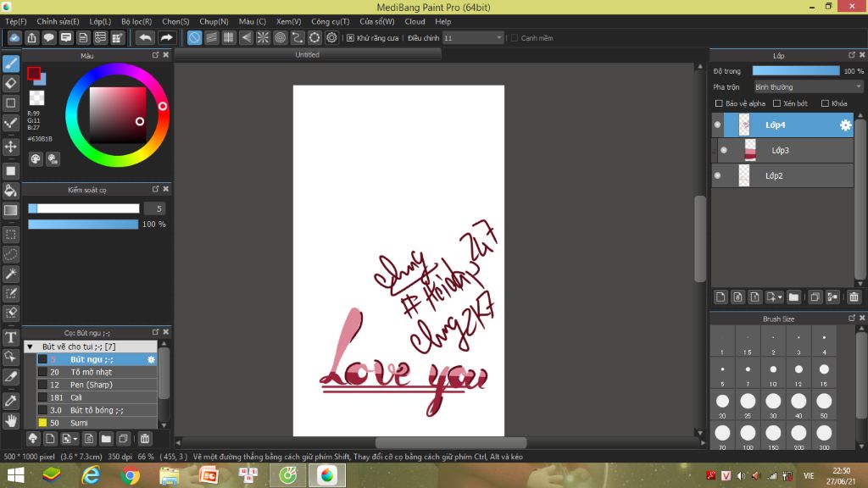868x488 pixels.
Task: Choose brush size 100 preset
Action: pyautogui.click(x=748, y=436)
